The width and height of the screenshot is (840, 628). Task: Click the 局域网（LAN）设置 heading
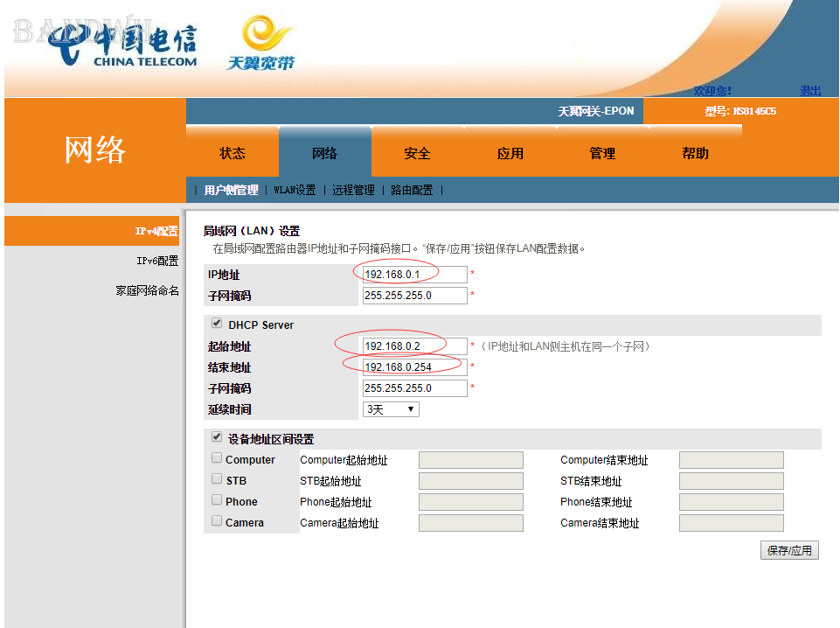tap(252, 231)
